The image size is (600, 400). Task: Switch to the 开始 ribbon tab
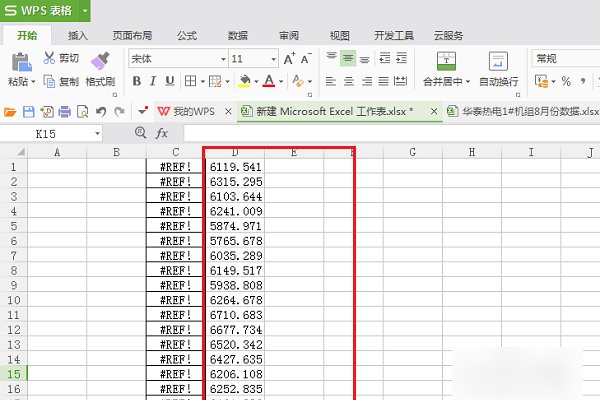click(27, 36)
